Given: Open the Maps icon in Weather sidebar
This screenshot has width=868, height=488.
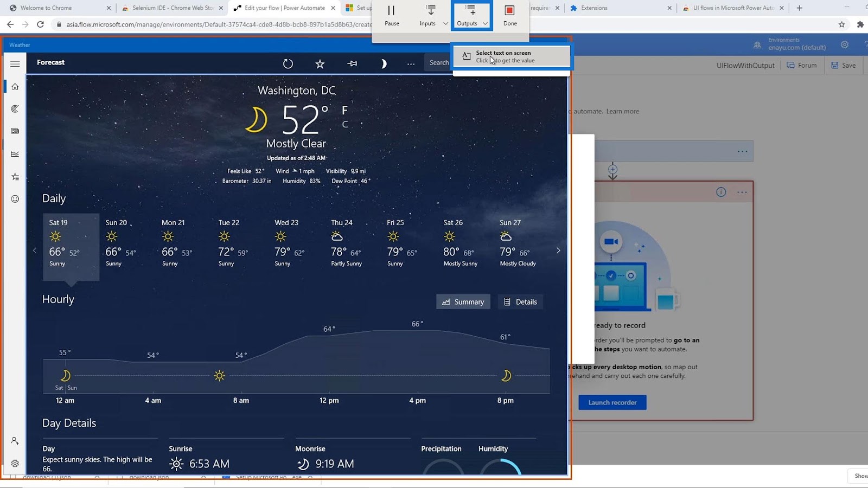Looking at the screenshot, I should (15, 109).
